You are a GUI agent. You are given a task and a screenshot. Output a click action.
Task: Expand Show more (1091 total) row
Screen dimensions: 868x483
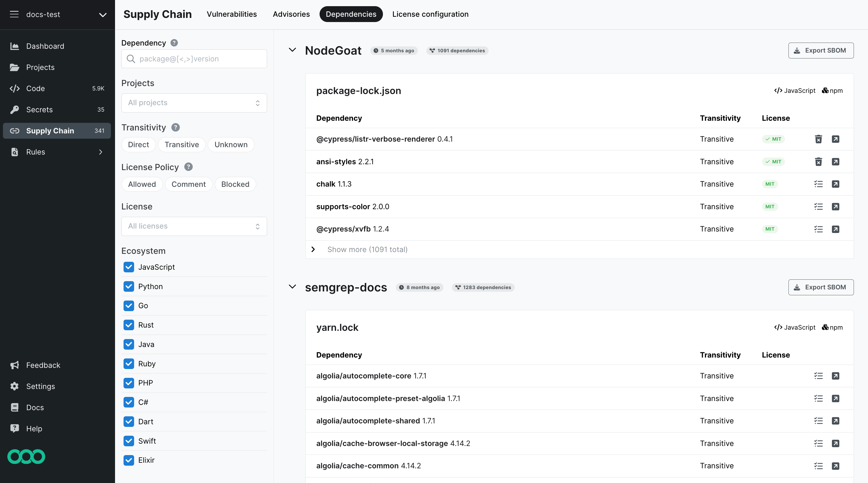click(x=367, y=249)
